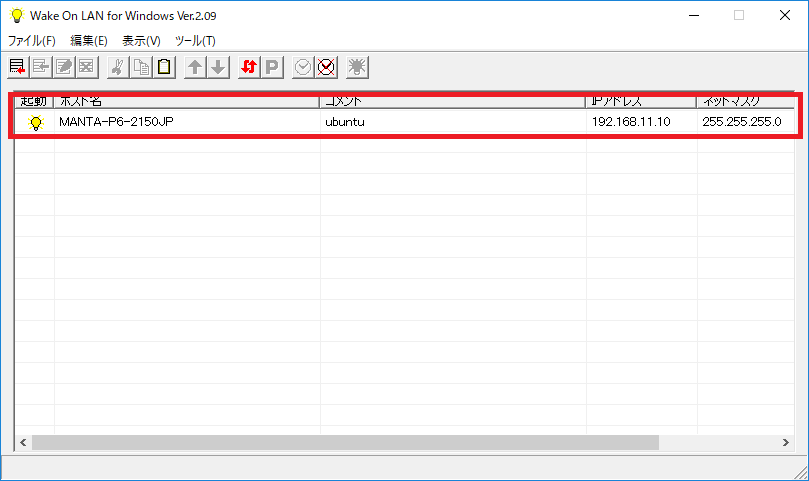Close the Wake On LAN window

click(785, 15)
